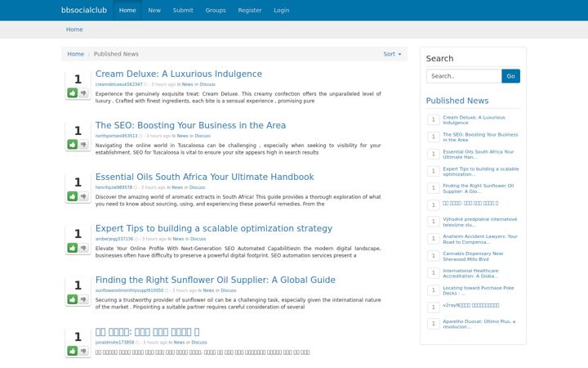Downvote the Sunflower Oil Supplier post
Screen dimensions: 588x368
(83, 299)
